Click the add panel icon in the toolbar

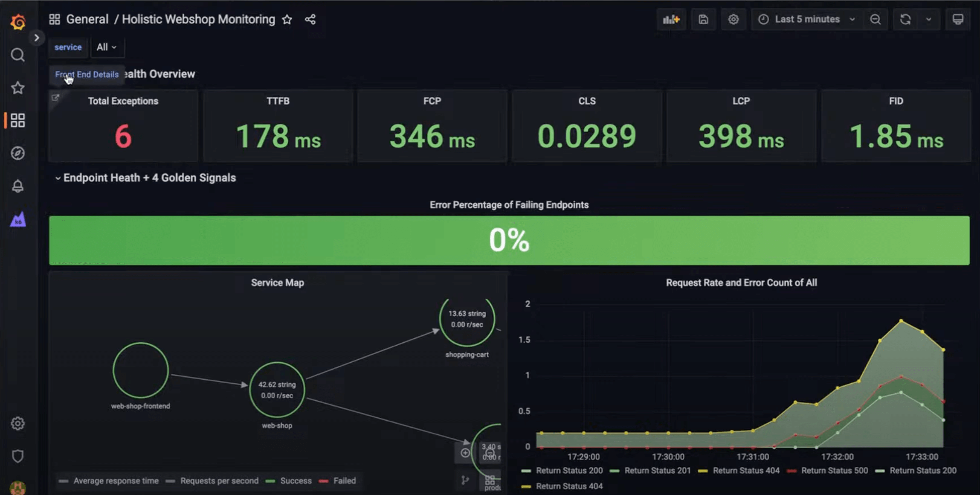tap(672, 19)
